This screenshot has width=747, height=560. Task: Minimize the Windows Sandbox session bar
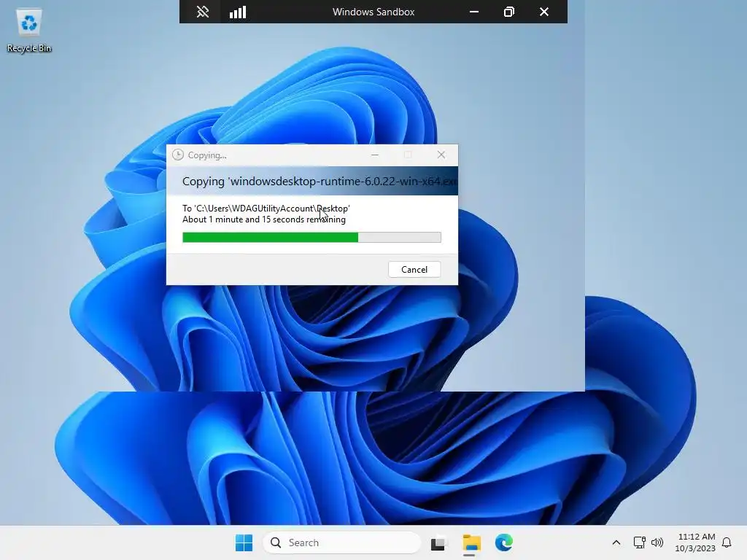[474, 12]
